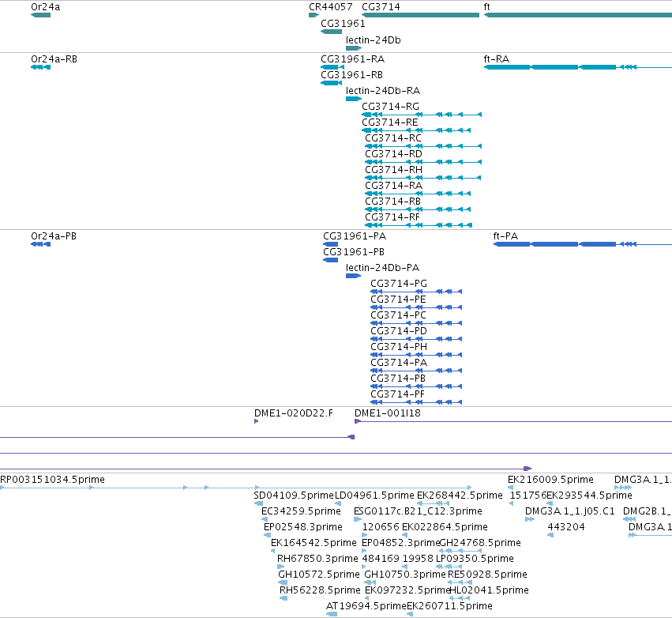Select CG3714-RB transcript label
This screenshot has width=672, height=618.
pyautogui.click(x=393, y=202)
